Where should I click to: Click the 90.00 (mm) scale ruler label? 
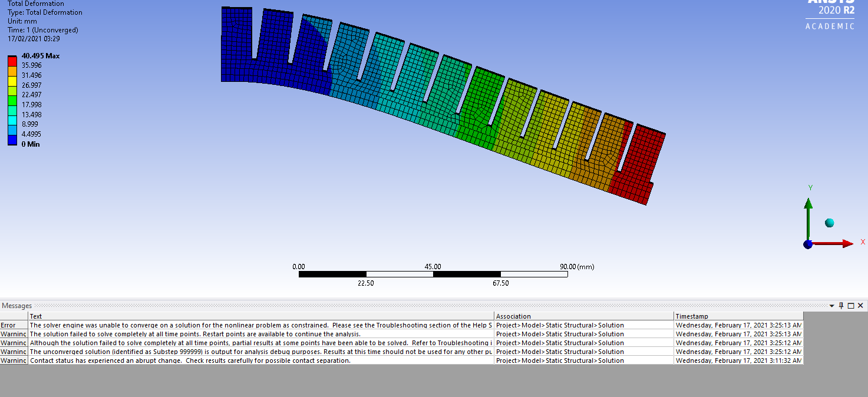point(577,267)
